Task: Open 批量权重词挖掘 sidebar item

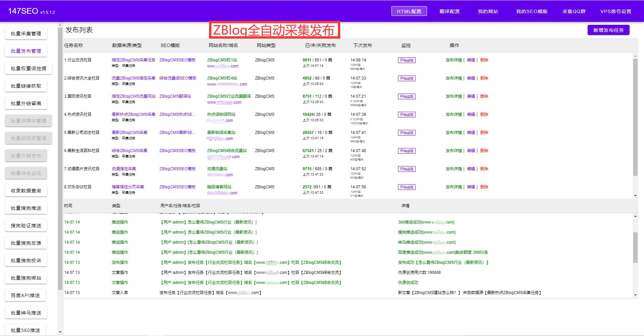Action: (x=29, y=68)
